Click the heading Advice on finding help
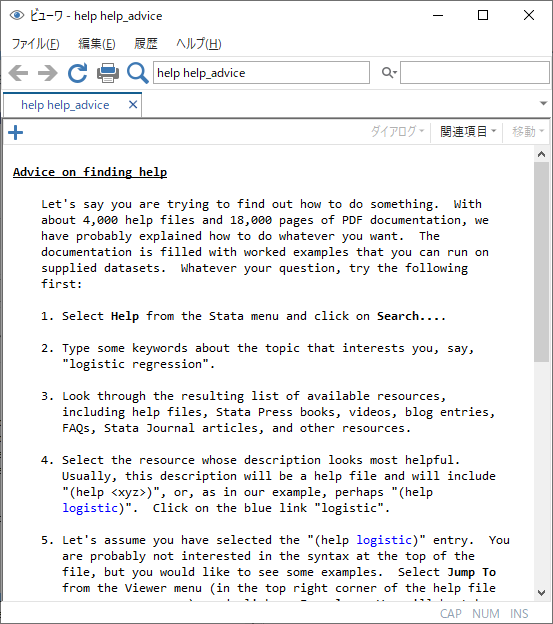Viewport: 553px width, 624px height. pos(90,172)
